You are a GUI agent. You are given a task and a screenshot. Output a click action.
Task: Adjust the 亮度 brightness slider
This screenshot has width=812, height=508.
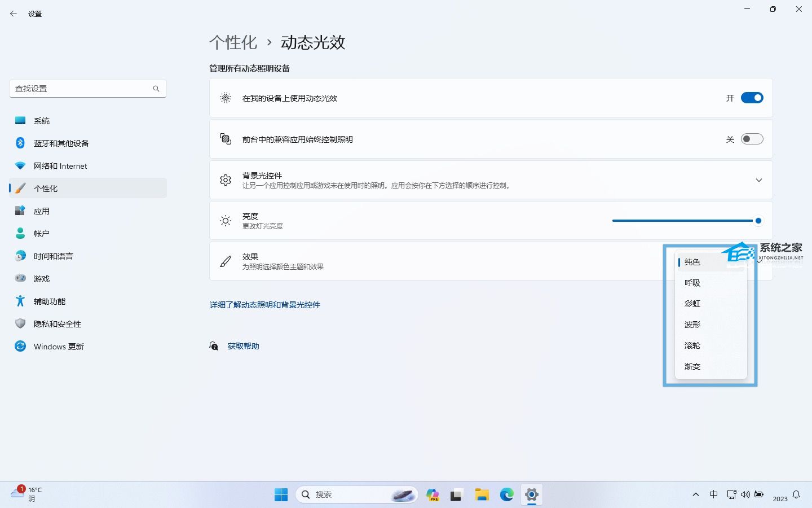(758, 221)
